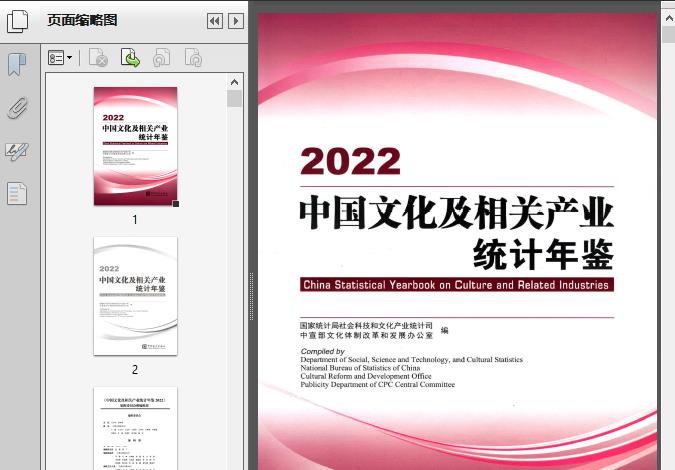
Task: Click Department of Social, Science and Technology line
Action: tap(412, 360)
